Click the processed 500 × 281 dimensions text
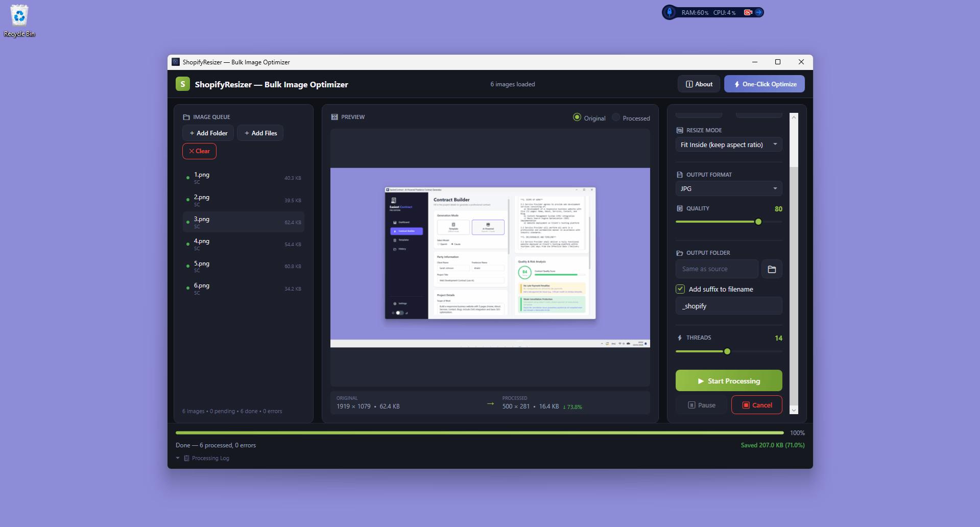 tap(516, 406)
